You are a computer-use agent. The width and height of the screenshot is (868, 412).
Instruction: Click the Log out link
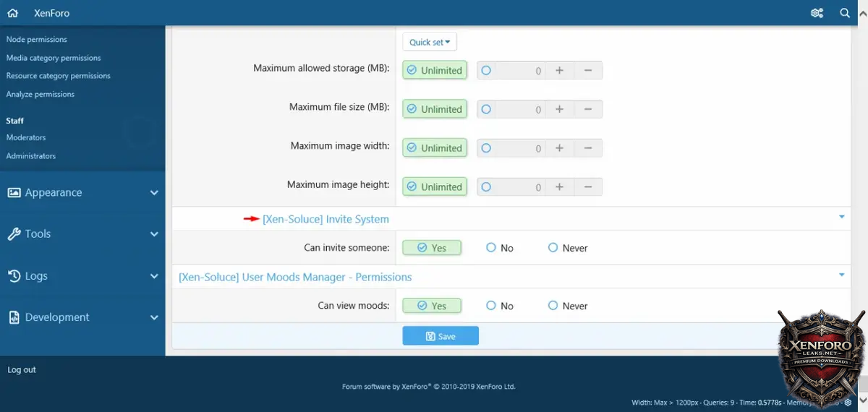[22, 369]
